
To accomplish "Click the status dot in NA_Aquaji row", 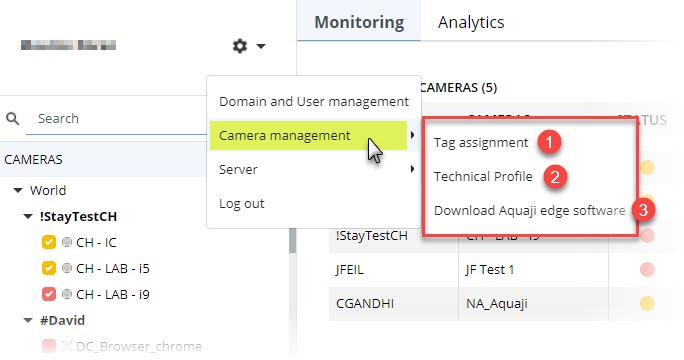I will click(647, 303).
